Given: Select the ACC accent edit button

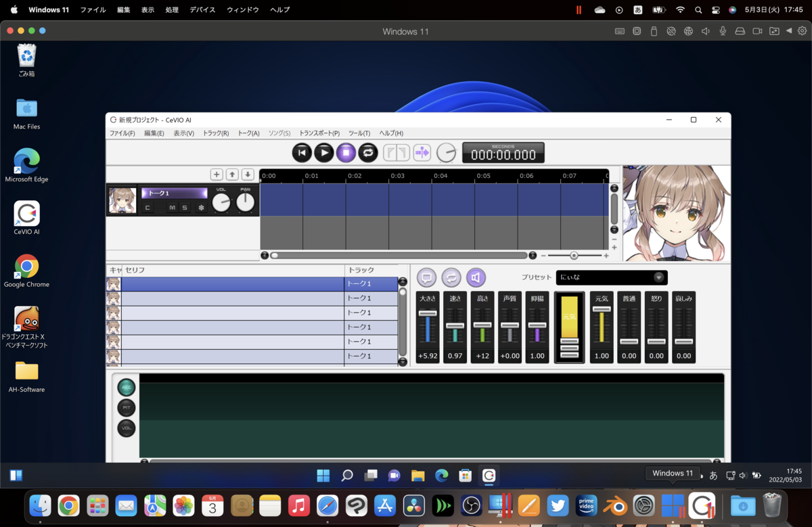Looking at the screenshot, I should click(127, 387).
